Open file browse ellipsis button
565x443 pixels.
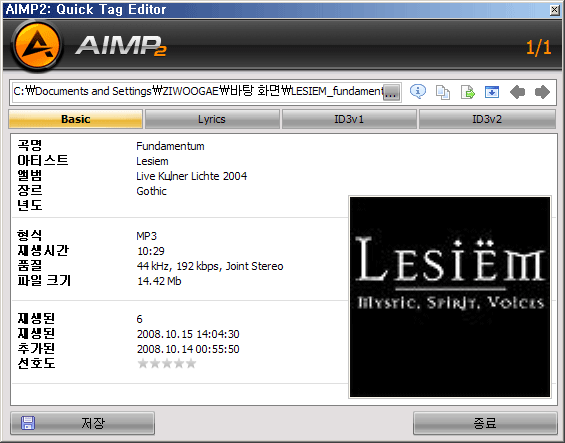click(x=391, y=93)
